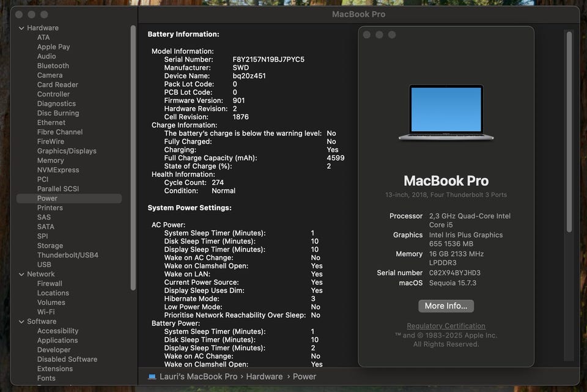The image size is (587, 392).
Task: Select Parallel SCSI in the sidebar
Action: [58, 189]
